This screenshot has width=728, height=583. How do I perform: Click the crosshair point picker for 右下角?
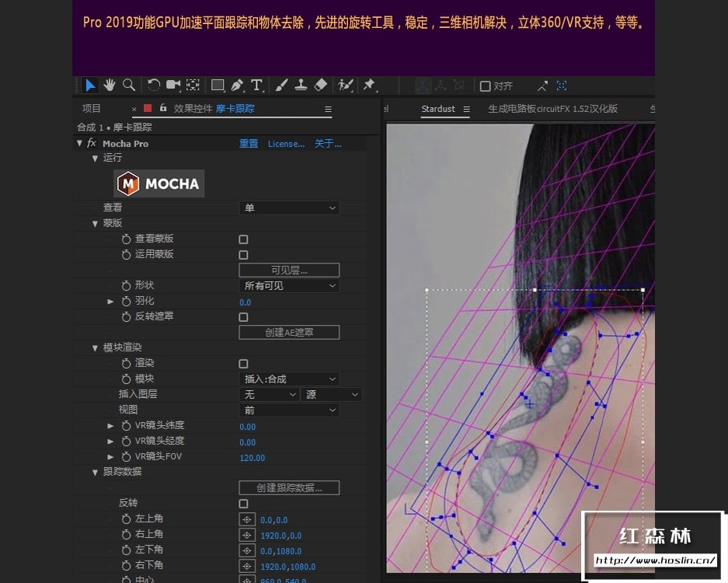247,567
